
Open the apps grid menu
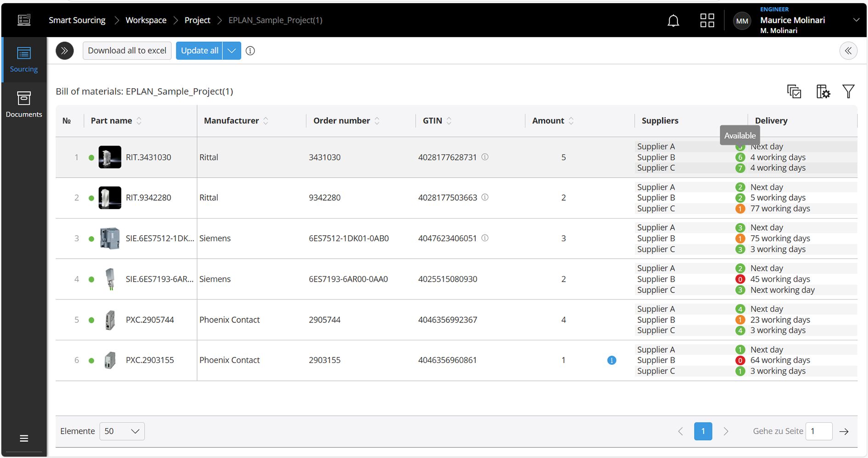pyautogui.click(x=707, y=21)
